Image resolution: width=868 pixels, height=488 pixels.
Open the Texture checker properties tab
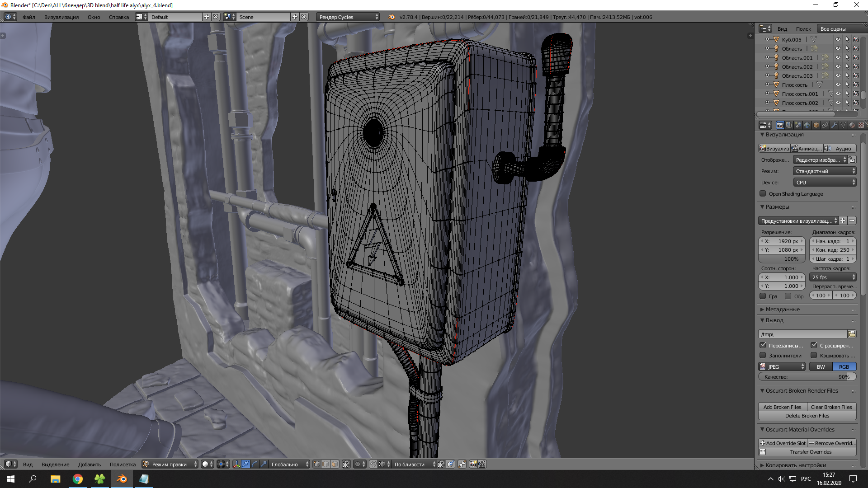[861, 125]
